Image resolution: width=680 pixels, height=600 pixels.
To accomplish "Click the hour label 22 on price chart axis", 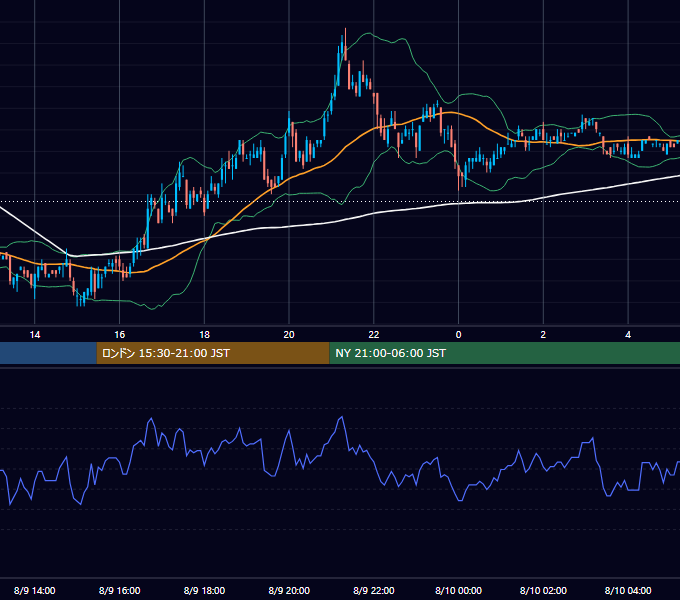I will [374, 335].
